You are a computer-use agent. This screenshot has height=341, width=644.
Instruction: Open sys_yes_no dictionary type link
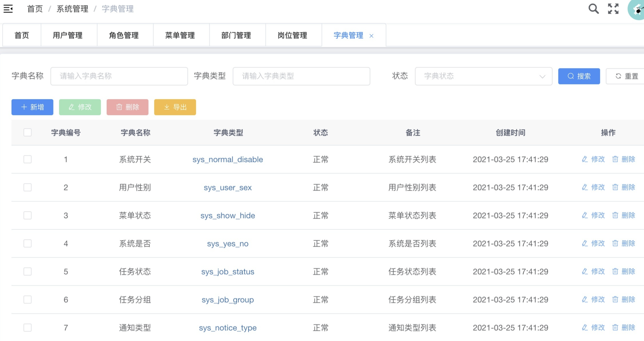coord(228,244)
